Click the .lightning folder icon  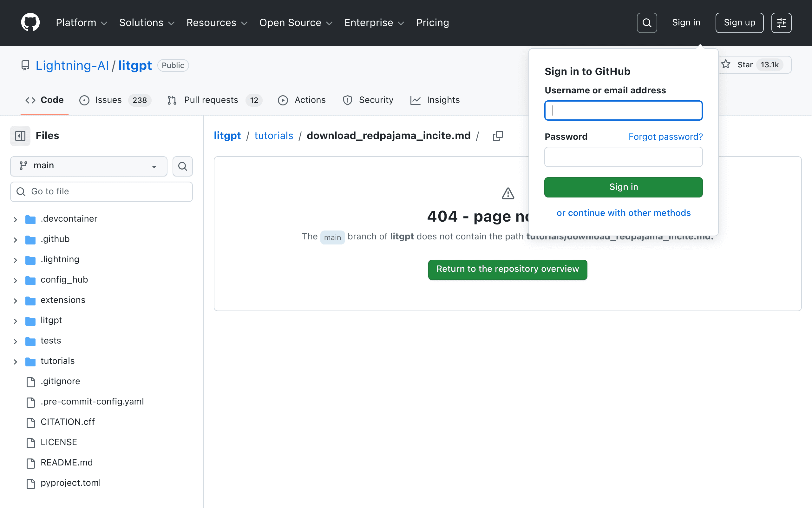pos(30,260)
